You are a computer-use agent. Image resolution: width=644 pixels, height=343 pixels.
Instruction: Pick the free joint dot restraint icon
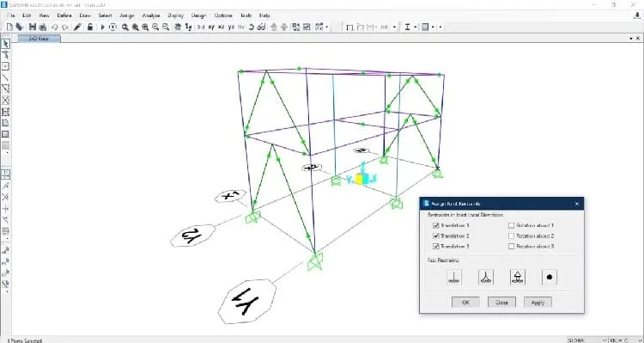[x=550, y=277]
